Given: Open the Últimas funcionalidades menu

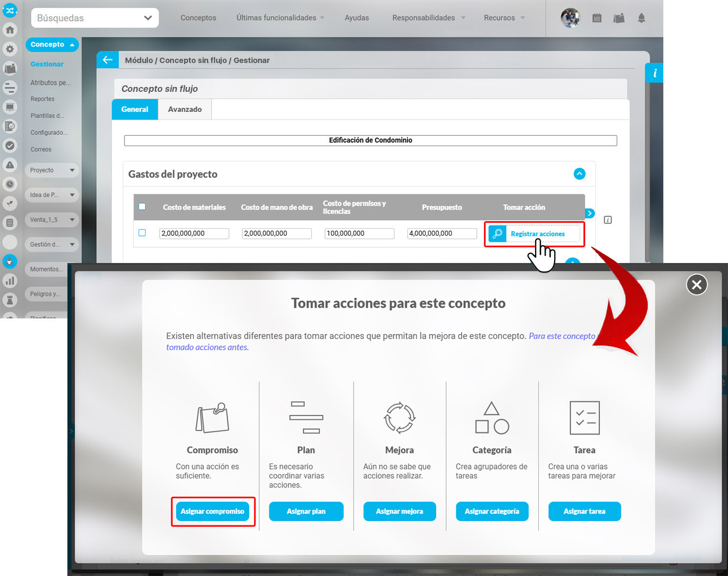Looking at the screenshot, I should click(280, 18).
